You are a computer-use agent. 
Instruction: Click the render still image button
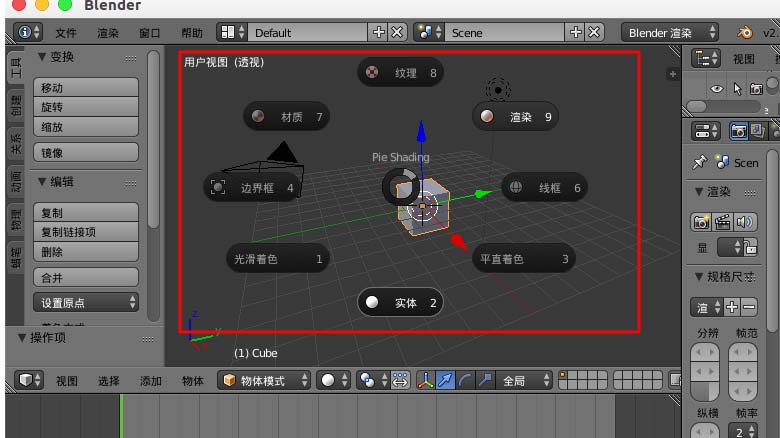coord(701,222)
